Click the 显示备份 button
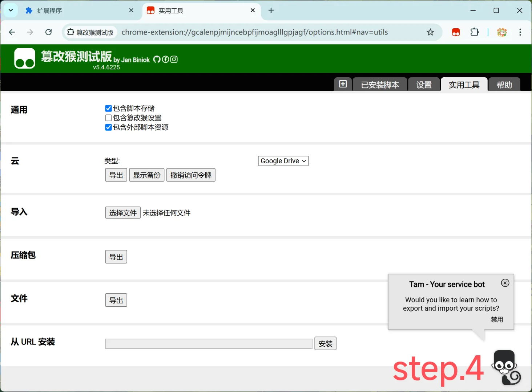Viewport: 532px width, 392px height. coord(147,175)
